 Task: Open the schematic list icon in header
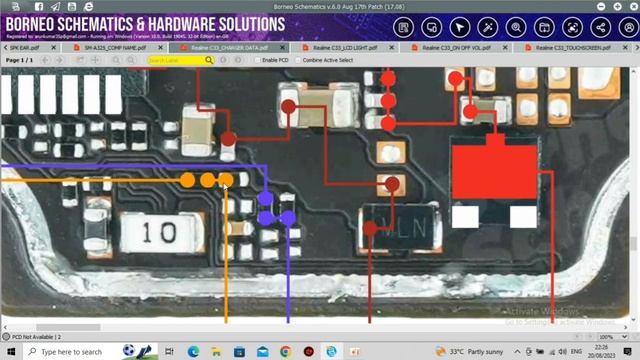coord(403,27)
